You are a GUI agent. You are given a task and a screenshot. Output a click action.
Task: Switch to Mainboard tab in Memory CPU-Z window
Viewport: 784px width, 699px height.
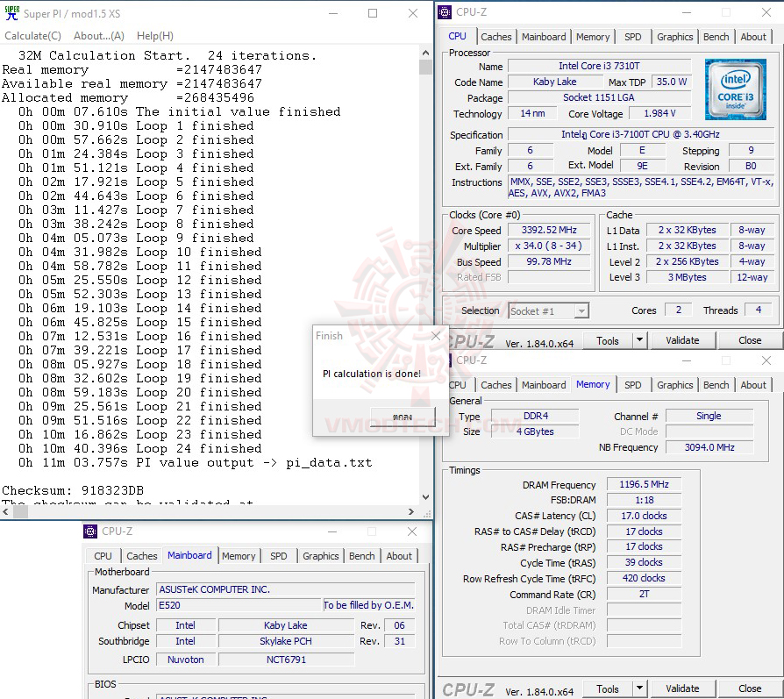pyautogui.click(x=544, y=385)
